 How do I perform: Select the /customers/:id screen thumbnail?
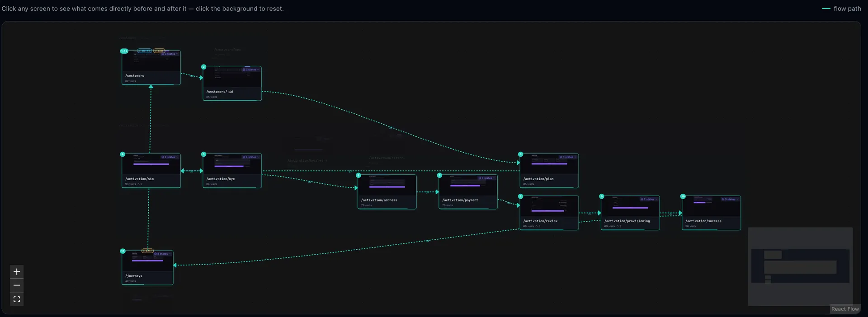pyautogui.click(x=232, y=77)
